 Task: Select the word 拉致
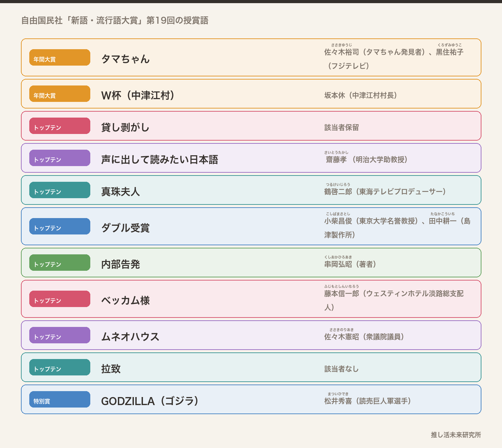point(111,369)
